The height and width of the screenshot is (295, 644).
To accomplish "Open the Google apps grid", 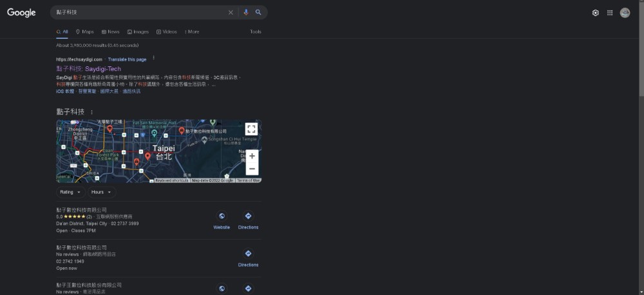I will (x=610, y=13).
